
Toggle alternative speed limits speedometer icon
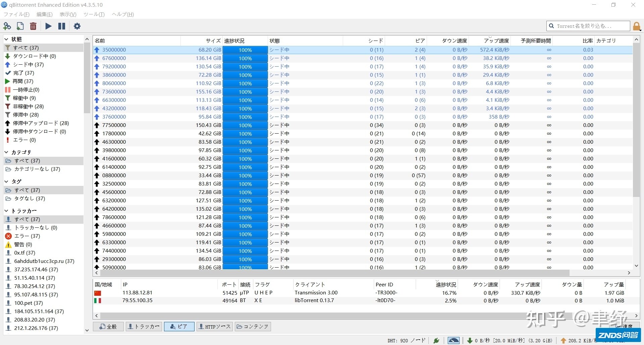[x=453, y=341]
